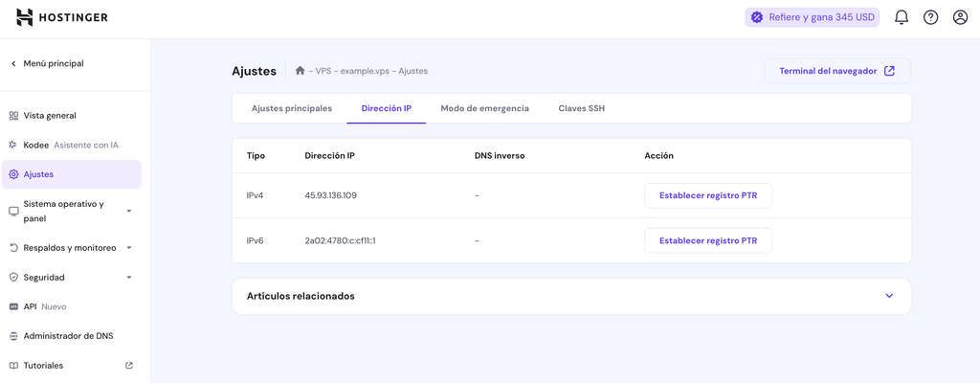Click the Hostinger logo
The width and height of the screenshot is (980, 383).
(62, 17)
